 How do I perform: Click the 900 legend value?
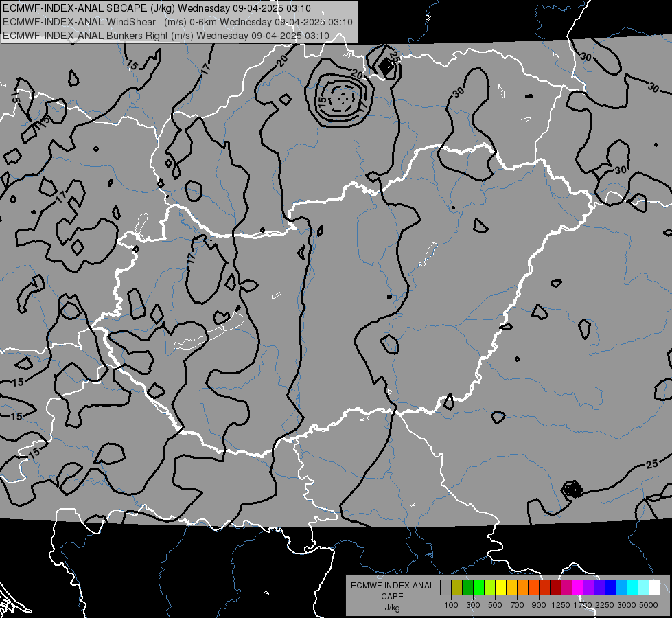(x=539, y=605)
